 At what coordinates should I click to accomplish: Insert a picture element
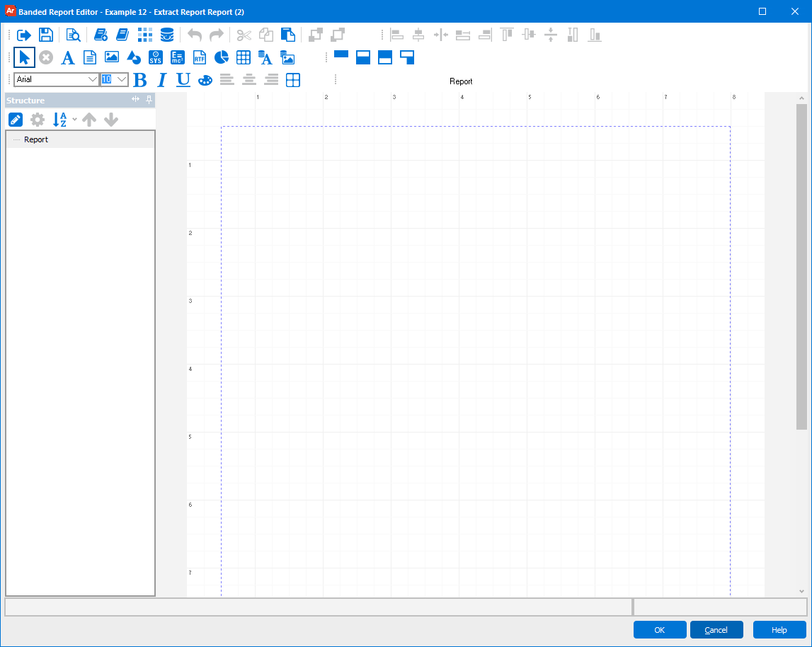tap(112, 57)
